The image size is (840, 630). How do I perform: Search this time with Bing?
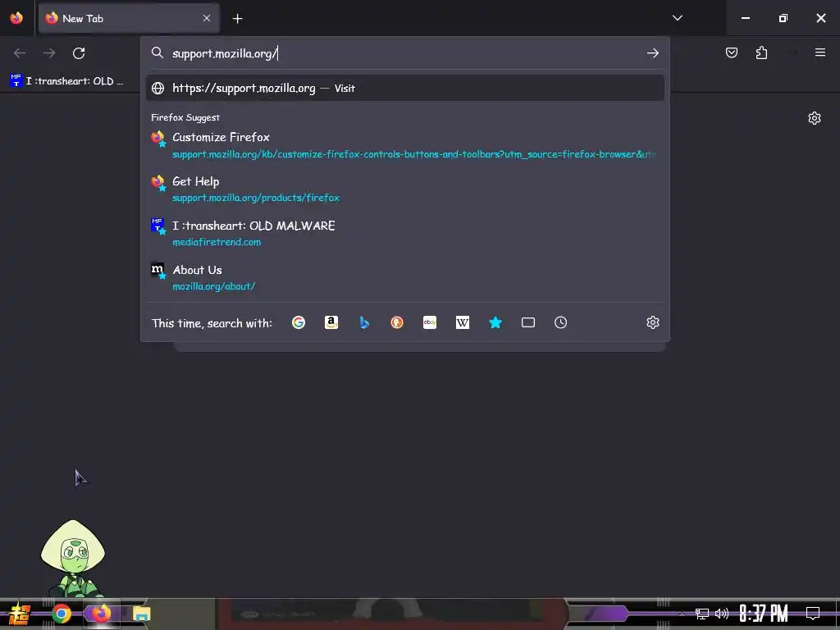point(364,322)
